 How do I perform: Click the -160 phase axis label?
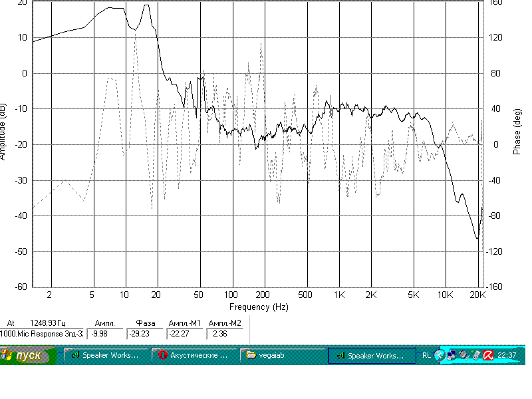494,287
